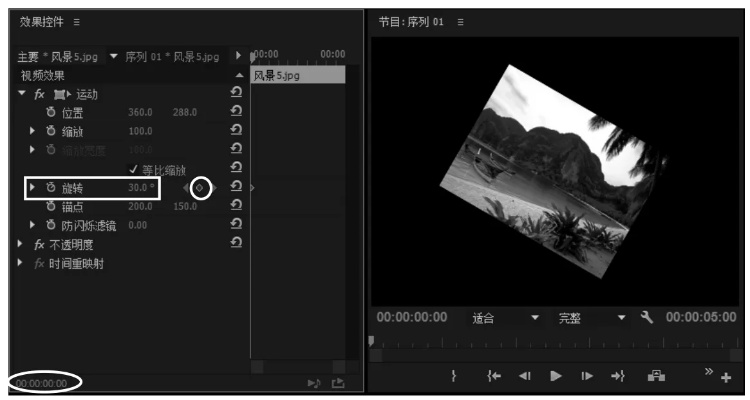Open the button editor plus icon
The height and width of the screenshot is (400, 750).
click(726, 378)
